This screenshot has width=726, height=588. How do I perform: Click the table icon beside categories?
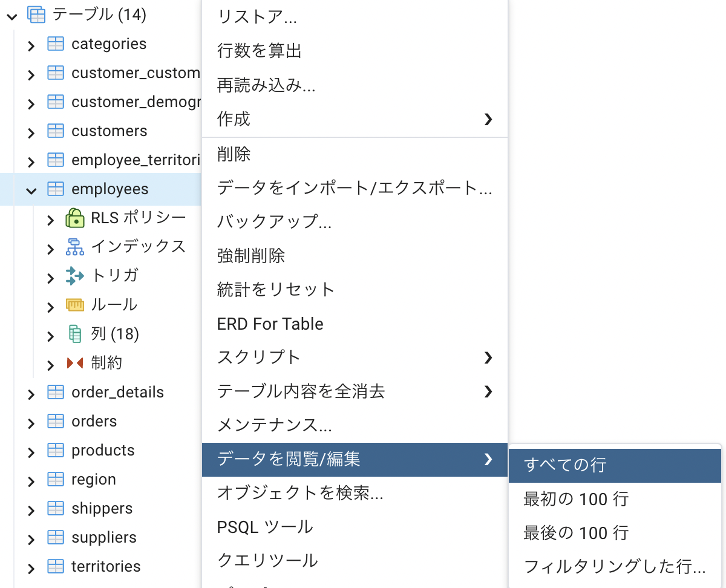click(56, 44)
